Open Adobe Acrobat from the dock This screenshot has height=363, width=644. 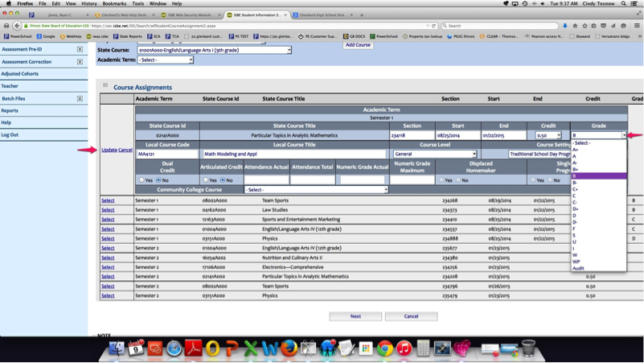pyautogui.click(x=194, y=349)
